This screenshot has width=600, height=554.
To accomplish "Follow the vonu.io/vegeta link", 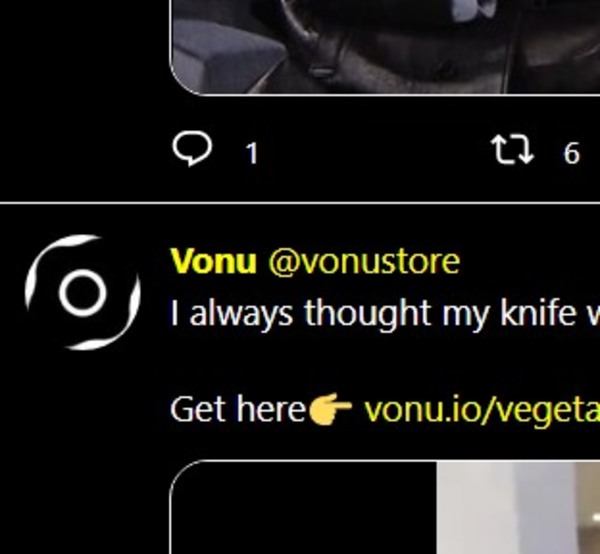I will (x=482, y=411).
